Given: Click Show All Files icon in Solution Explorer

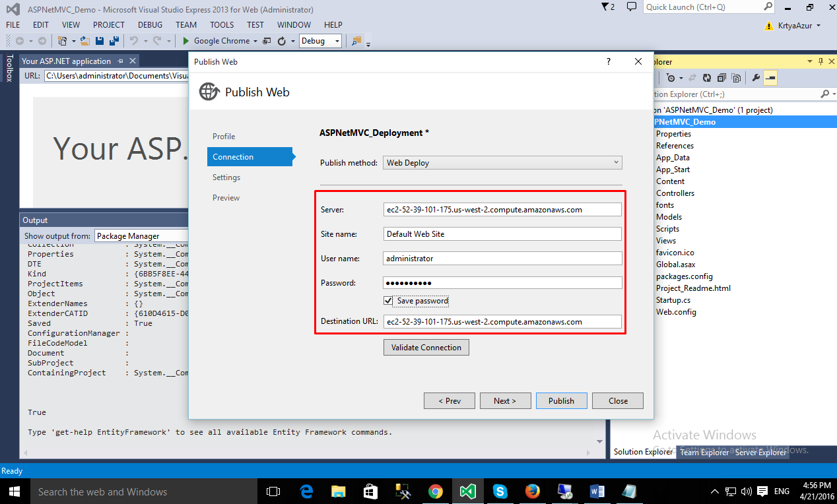Looking at the screenshot, I should [736, 78].
